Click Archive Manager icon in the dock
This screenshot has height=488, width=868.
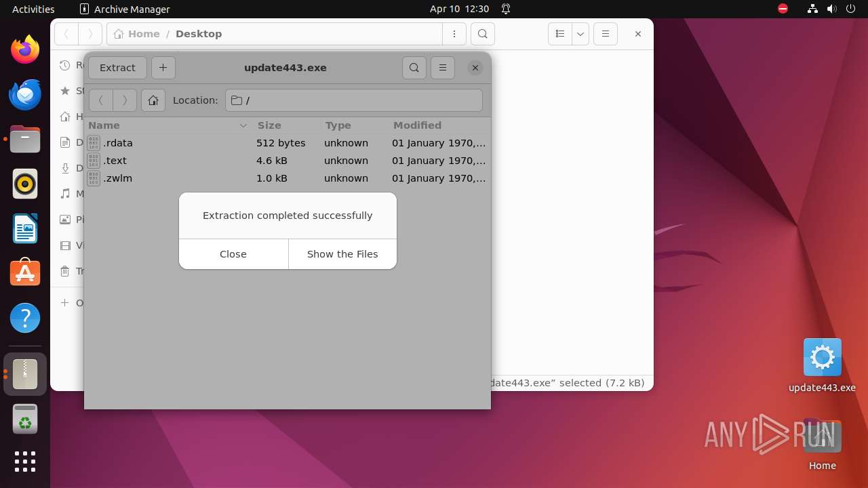click(25, 373)
